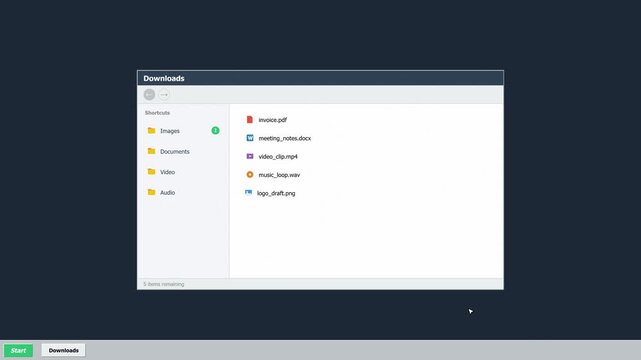Viewport: 641px width, 360px height.
Task: Click the forward navigation arrow button
Action: 164,94
